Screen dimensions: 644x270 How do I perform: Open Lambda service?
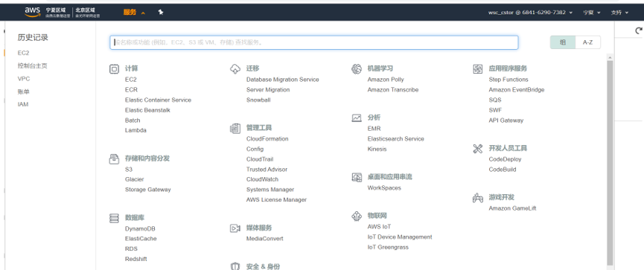coord(136,130)
